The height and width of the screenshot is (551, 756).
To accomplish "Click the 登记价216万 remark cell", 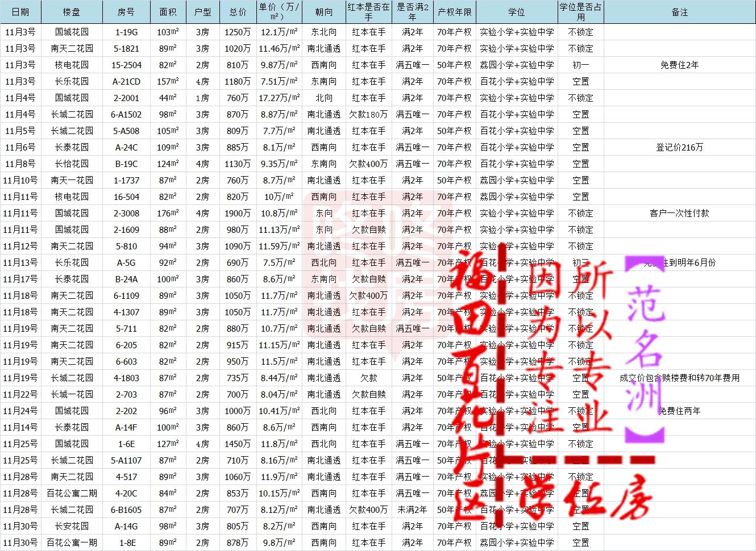I will [x=680, y=148].
